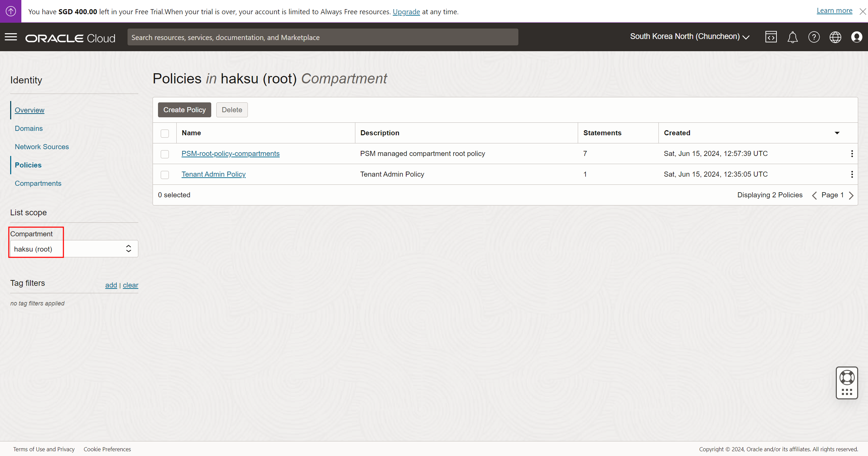The width and height of the screenshot is (868, 456).
Task: Click the Delete button
Action: (x=232, y=110)
